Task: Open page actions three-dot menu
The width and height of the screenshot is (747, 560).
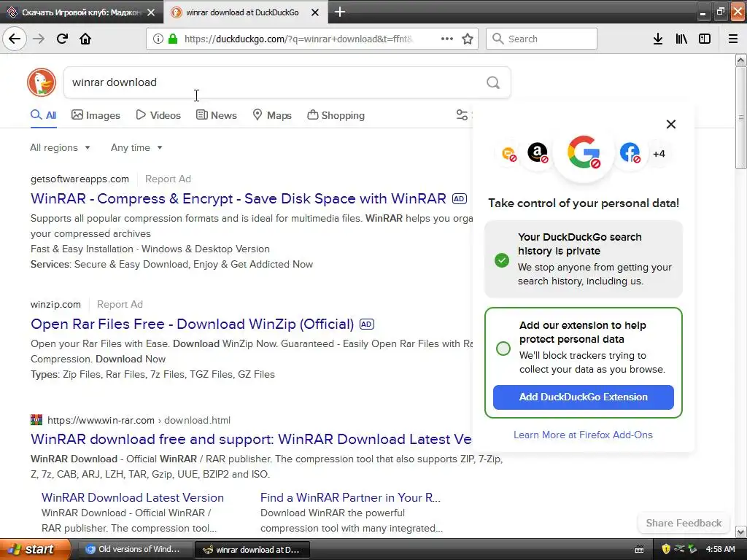Action: 447,39
